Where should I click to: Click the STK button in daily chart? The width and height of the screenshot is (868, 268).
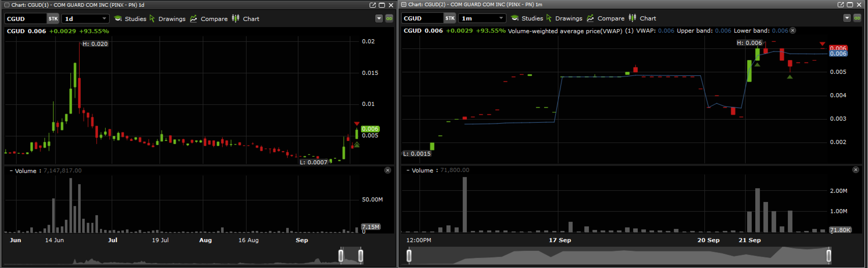[53, 19]
